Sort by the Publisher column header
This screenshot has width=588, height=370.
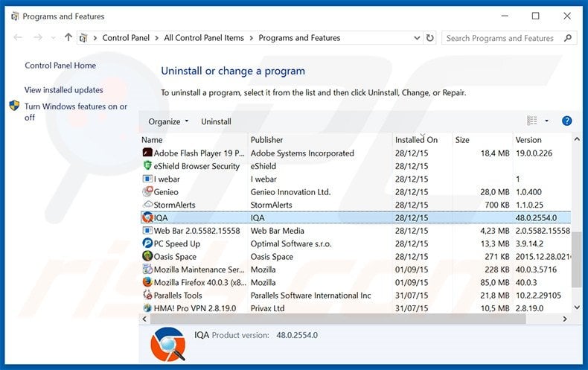[x=320, y=140]
